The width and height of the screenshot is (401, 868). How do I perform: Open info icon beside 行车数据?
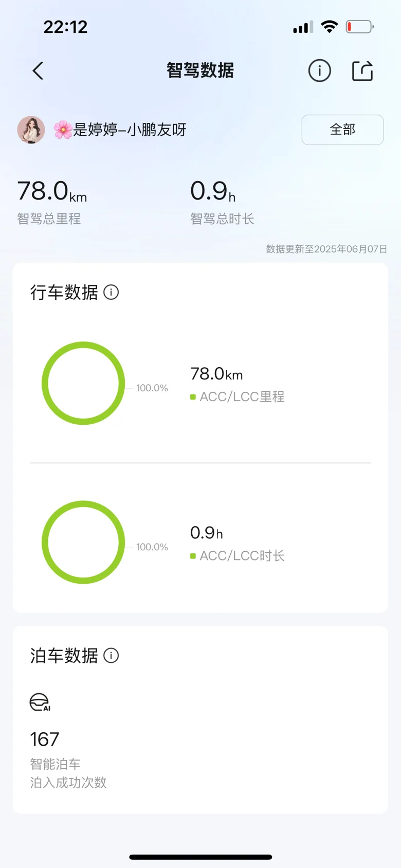111,292
